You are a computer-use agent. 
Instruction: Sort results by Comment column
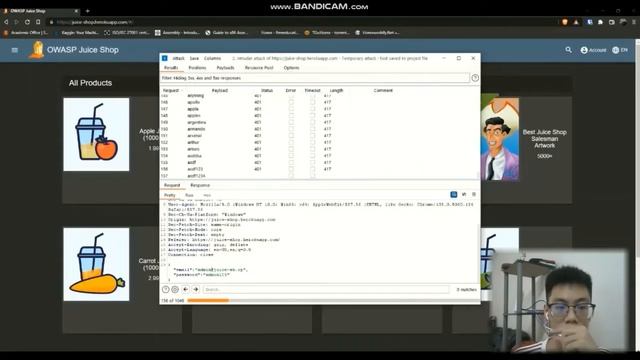tap(383, 90)
